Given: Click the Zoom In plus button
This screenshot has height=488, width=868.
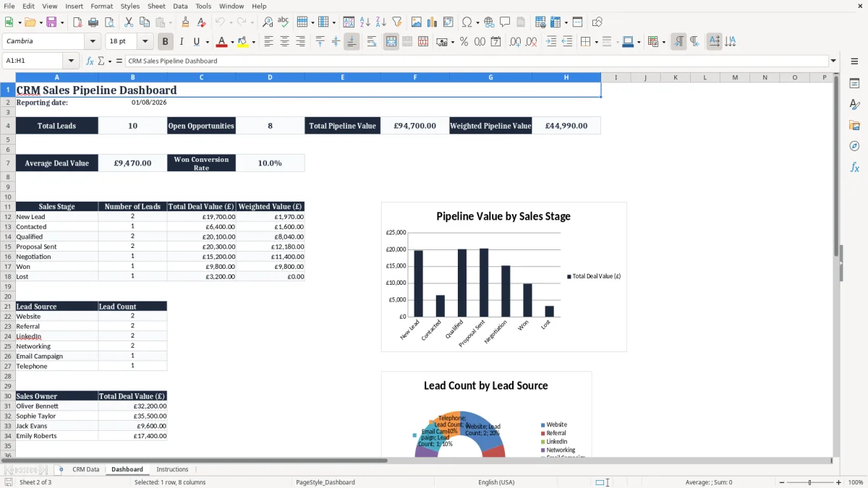Looking at the screenshot, I should (838, 482).
